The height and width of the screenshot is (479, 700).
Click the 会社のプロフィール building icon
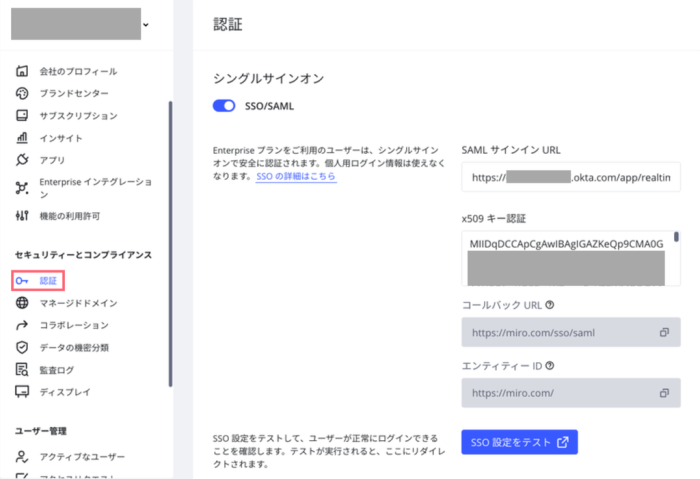tap(22, 72)
